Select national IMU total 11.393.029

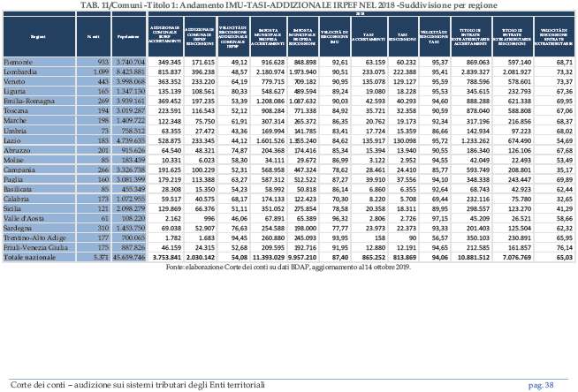(269, 257)
